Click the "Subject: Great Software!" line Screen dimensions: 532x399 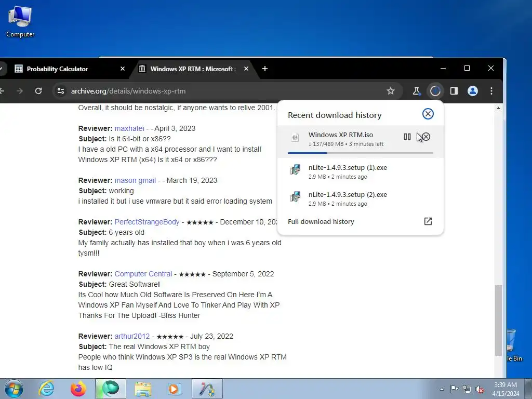point(119,284)
